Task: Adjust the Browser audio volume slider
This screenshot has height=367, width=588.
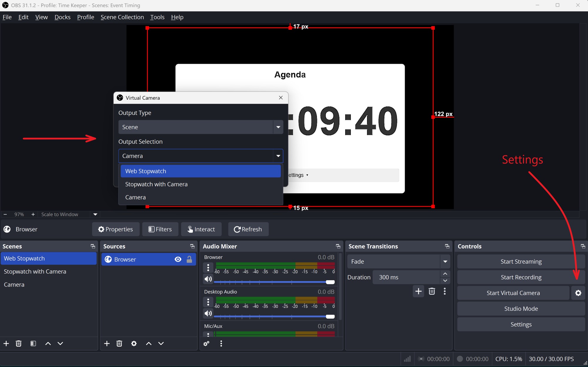Action: 330,282
